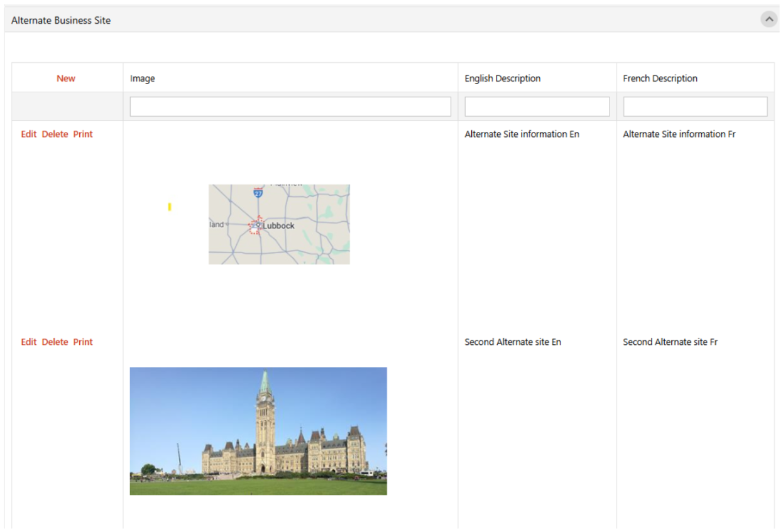Screen dimensions: 783x532
Task: Select the 'Alternate Site information Fr' cell
Action: tap(679, 134)
